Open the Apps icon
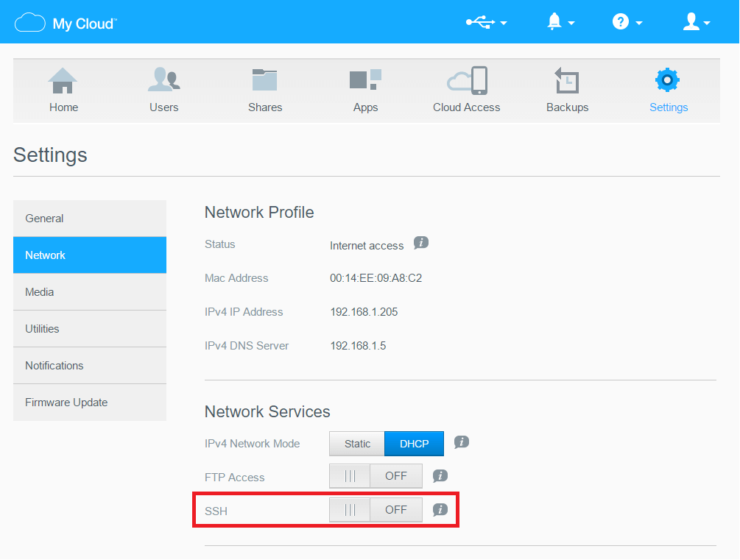 click(365, 81)
